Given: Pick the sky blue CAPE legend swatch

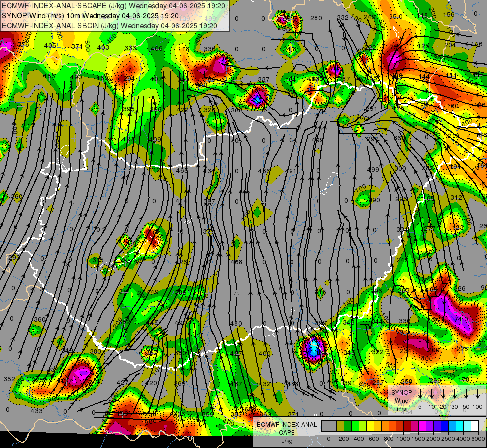Looking at the screenshot, I should pos(453,426).
